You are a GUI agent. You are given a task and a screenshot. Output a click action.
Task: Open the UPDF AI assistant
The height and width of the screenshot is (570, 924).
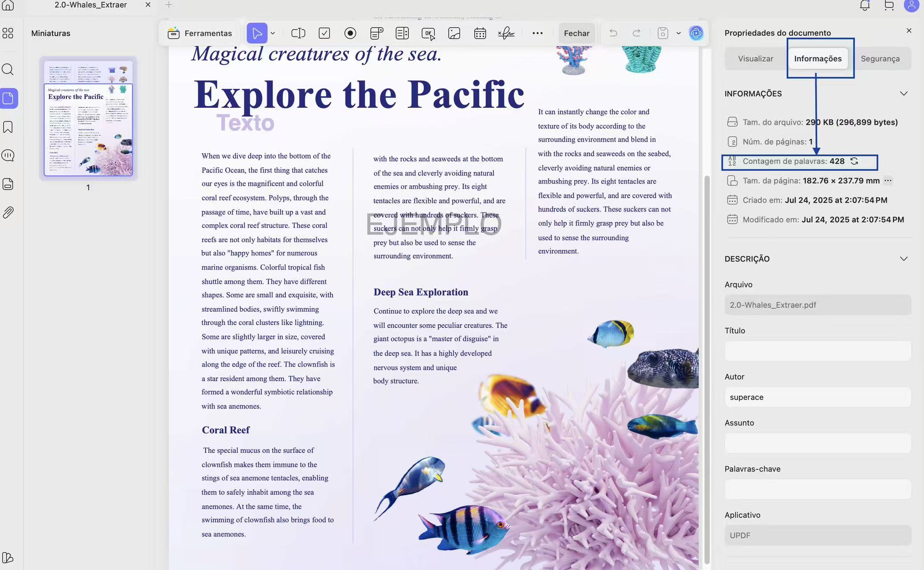(696, 33)
